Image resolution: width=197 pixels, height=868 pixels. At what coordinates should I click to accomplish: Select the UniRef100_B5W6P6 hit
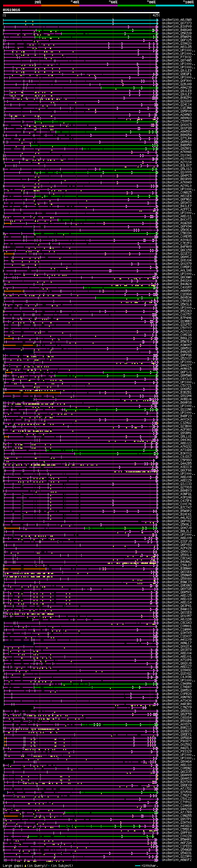click(177, 37)
